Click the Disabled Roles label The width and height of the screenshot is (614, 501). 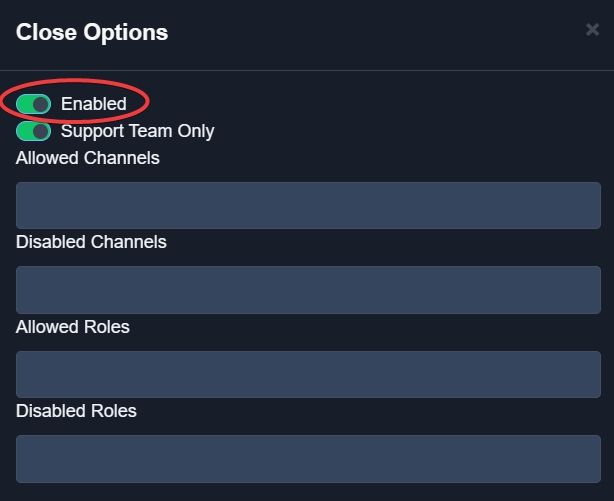(x=76, y=411)
